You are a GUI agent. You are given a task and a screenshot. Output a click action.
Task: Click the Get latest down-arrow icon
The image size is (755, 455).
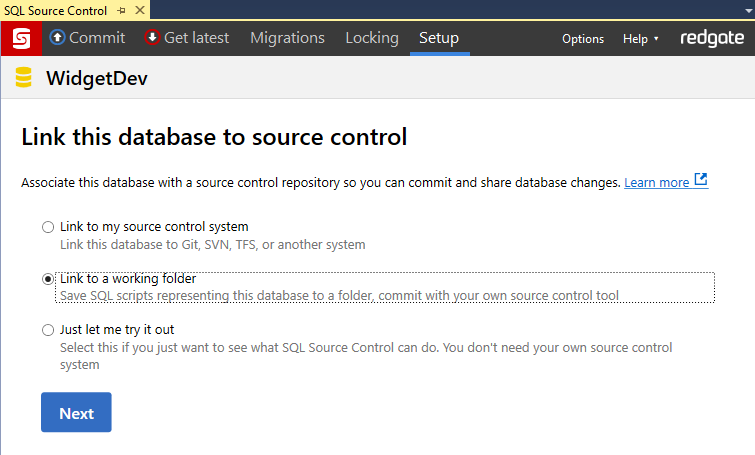pyautogui.click(x=152, y=38)
